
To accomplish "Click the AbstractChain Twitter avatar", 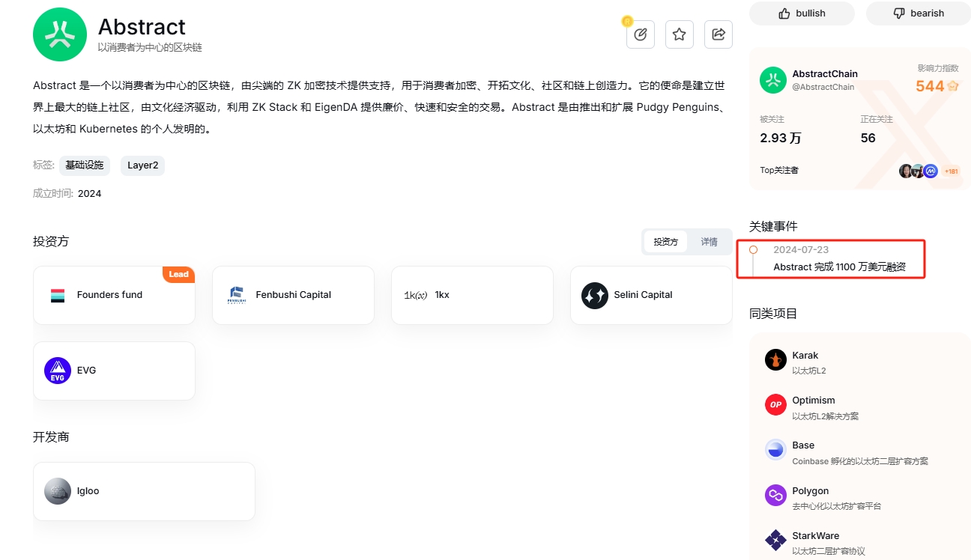I will click(773, 80).
